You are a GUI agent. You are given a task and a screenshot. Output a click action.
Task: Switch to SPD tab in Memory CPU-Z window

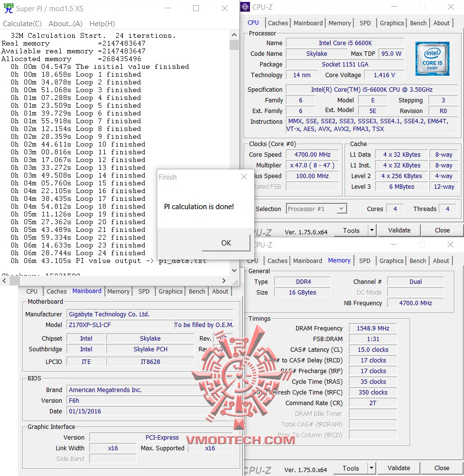coord(365,261)
